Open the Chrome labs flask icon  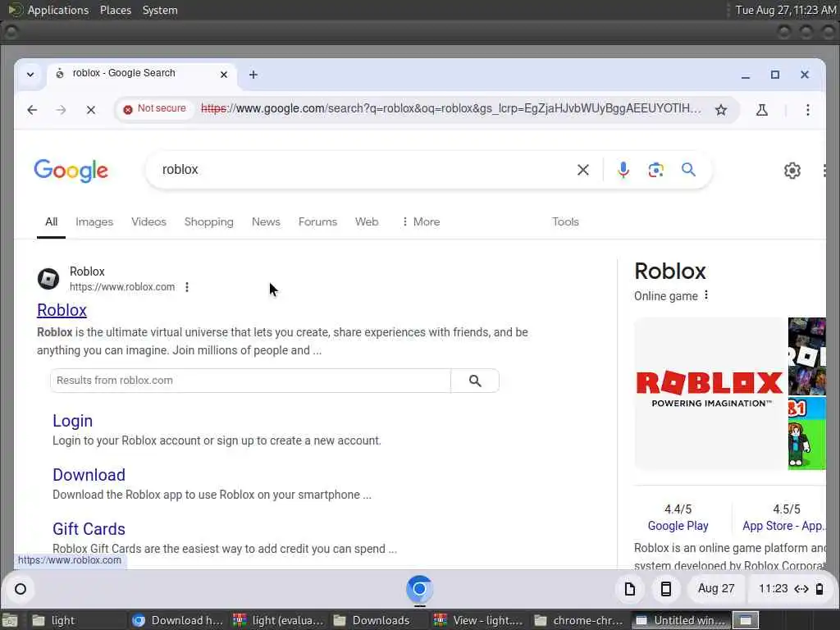point(762,110)
